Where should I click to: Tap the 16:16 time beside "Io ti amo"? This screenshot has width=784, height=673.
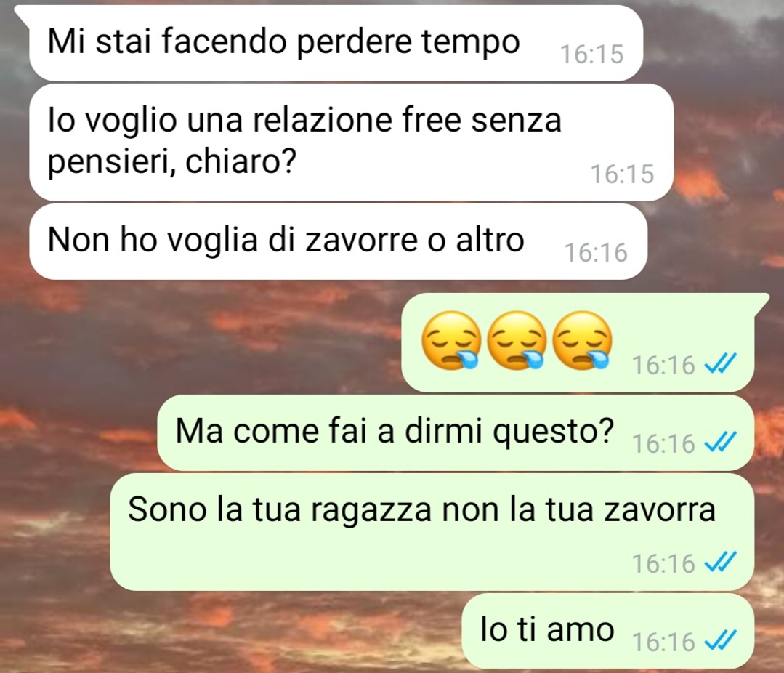pyautogui.click(x=663, y=642)
